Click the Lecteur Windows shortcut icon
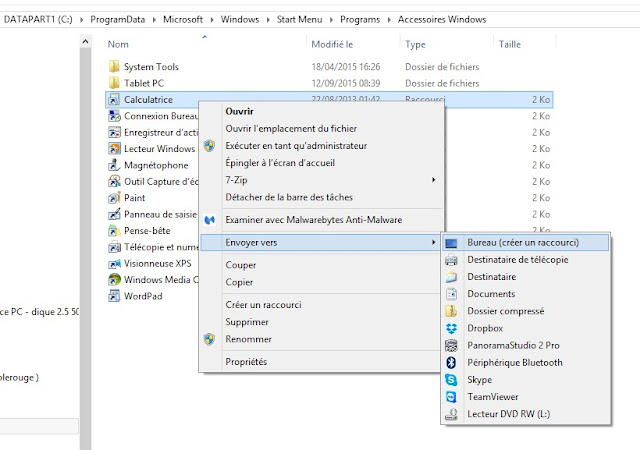 114,149
